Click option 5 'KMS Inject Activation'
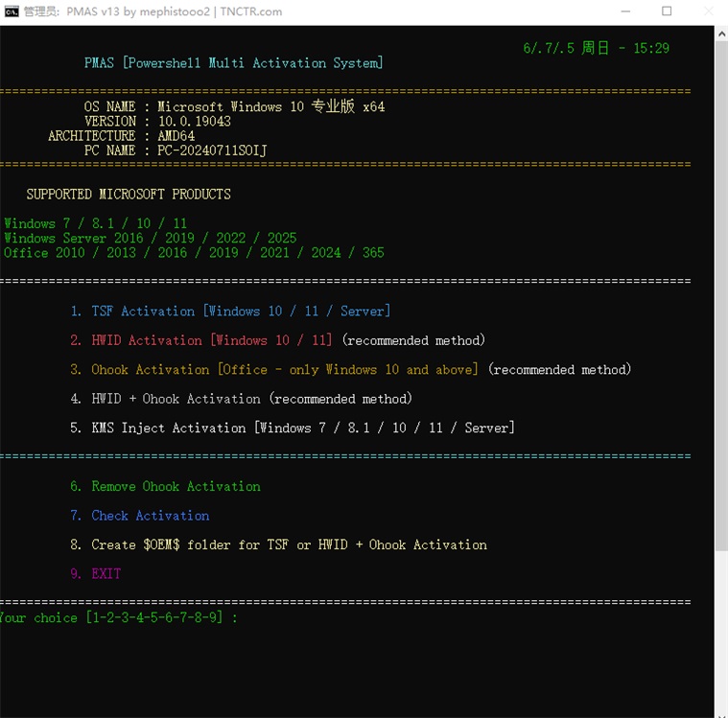The width and height of the screenshot is (728, 718). tap(292, 428)
